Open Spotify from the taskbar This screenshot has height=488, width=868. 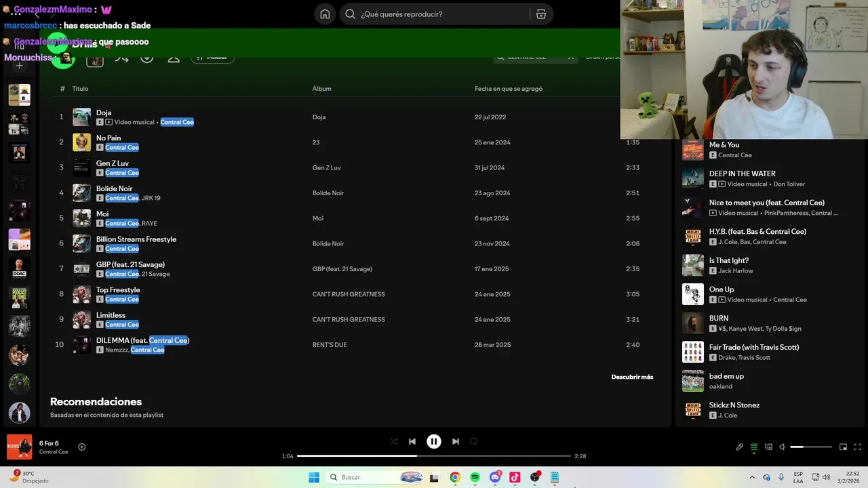(x=475, y=477)
